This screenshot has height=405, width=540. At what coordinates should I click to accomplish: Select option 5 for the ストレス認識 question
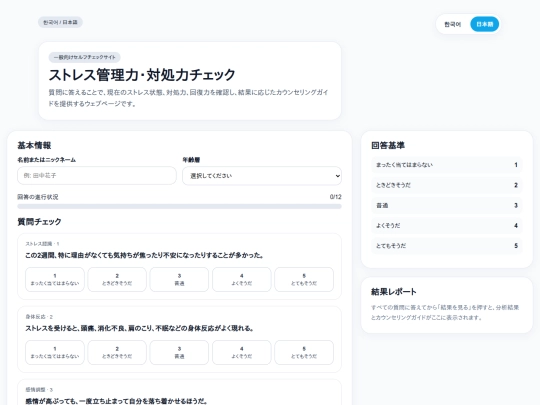pyautogui.click(x=304, y=279)
